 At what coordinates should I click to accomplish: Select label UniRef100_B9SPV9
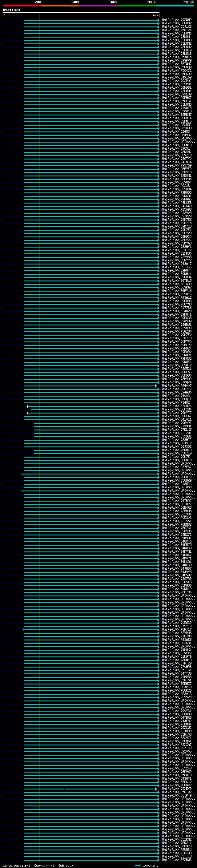tap(177, 61)
